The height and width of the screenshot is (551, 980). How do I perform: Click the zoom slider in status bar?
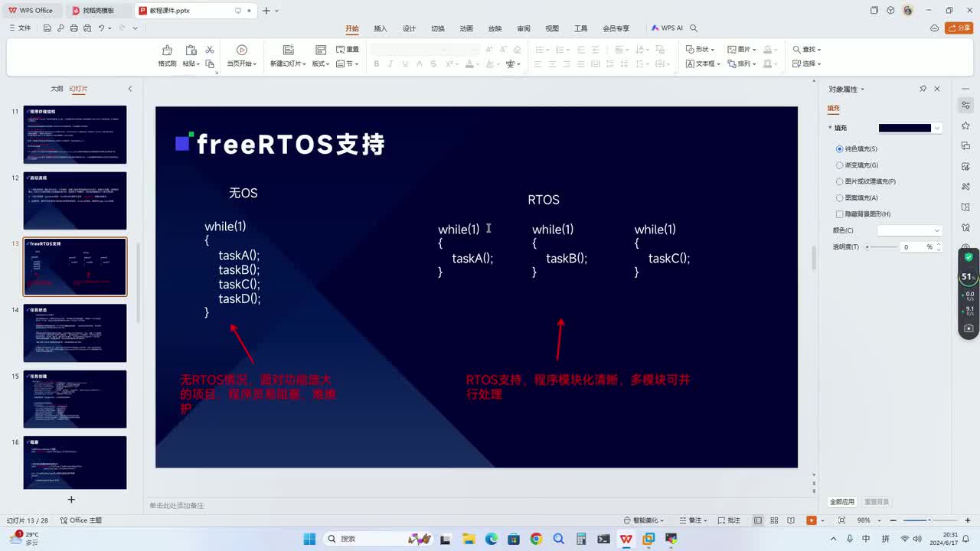929,520
